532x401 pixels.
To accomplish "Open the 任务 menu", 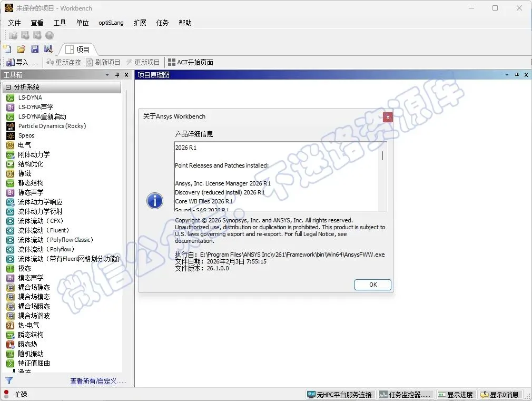I will coord(163,23).
